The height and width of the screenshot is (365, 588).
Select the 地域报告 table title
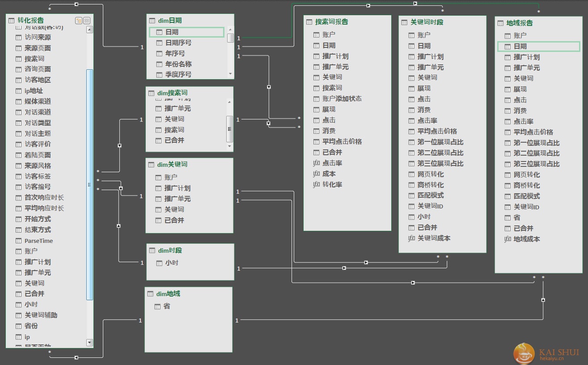(520, 23)
